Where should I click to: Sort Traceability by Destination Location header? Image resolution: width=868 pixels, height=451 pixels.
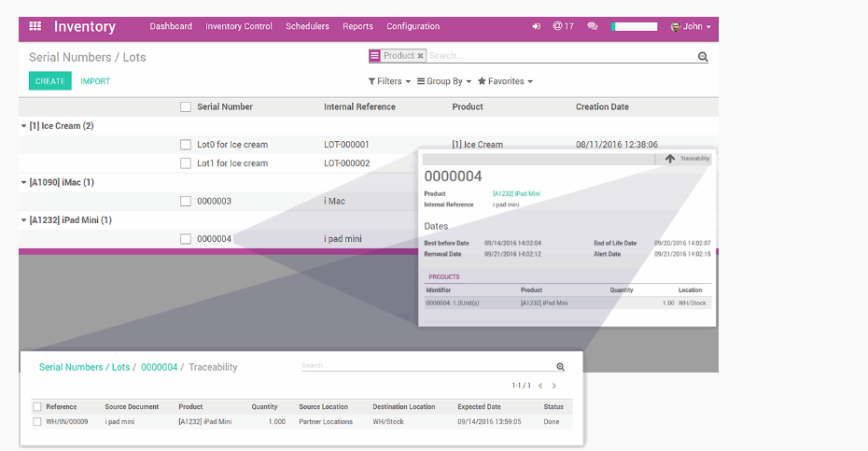(404, 407)
